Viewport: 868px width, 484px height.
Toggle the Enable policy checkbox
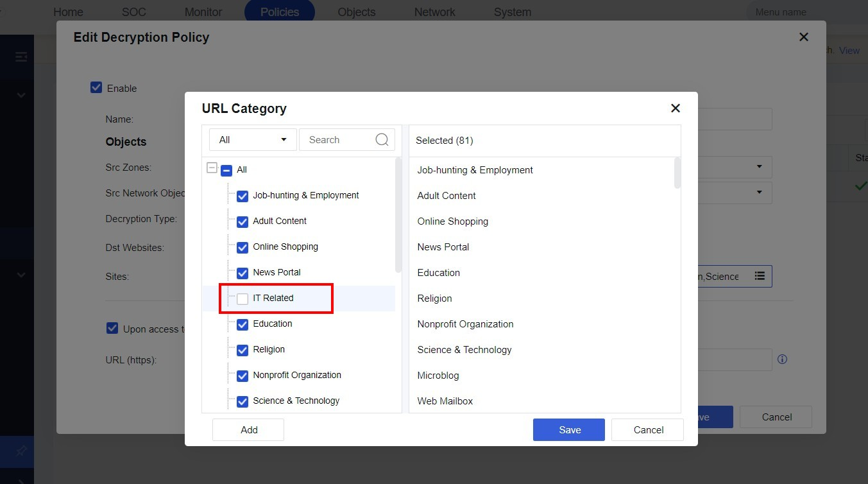[96, 87]
